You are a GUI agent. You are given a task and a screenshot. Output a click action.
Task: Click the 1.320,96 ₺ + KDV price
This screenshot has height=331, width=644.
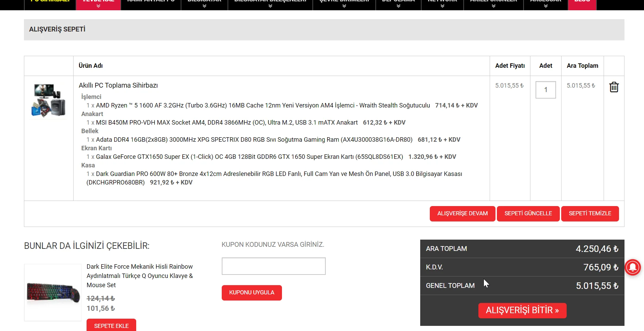tap(432, 157)
